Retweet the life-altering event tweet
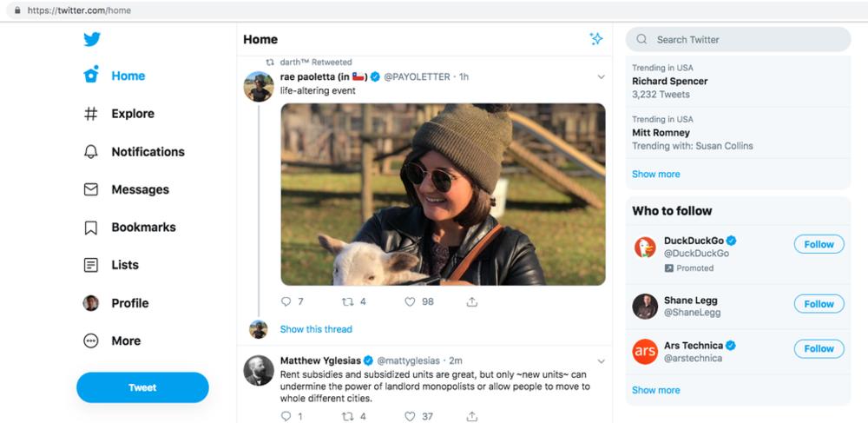Viewport: 868px width, 423px height. tap(347, 301)
